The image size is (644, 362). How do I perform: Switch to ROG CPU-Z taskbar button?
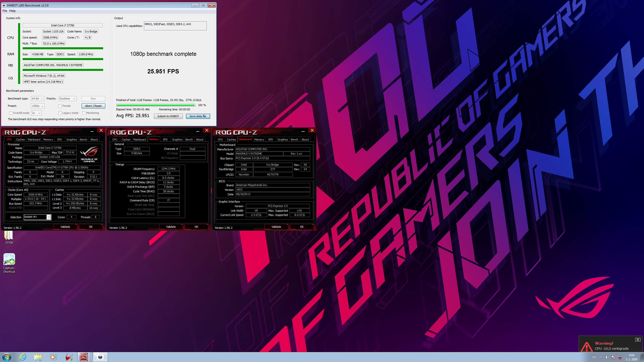tap(84, 357)
